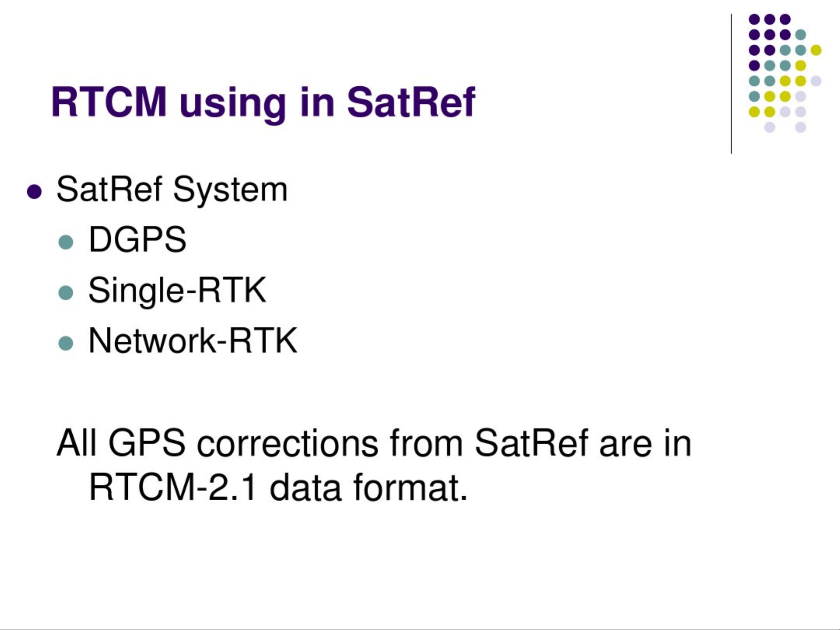Click the slide title RTCM using in SatRef
840x630 pixels.
point(263,102)
